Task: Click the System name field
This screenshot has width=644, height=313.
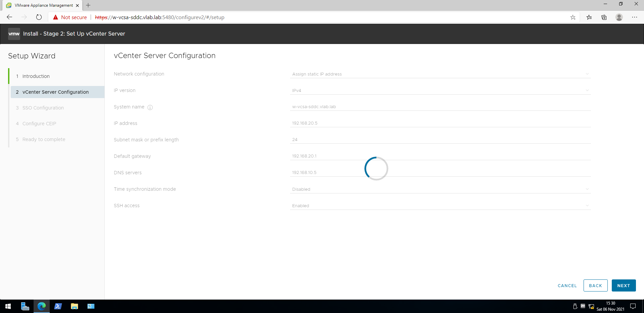Action: pyautogui.click(x=440, y=107)
